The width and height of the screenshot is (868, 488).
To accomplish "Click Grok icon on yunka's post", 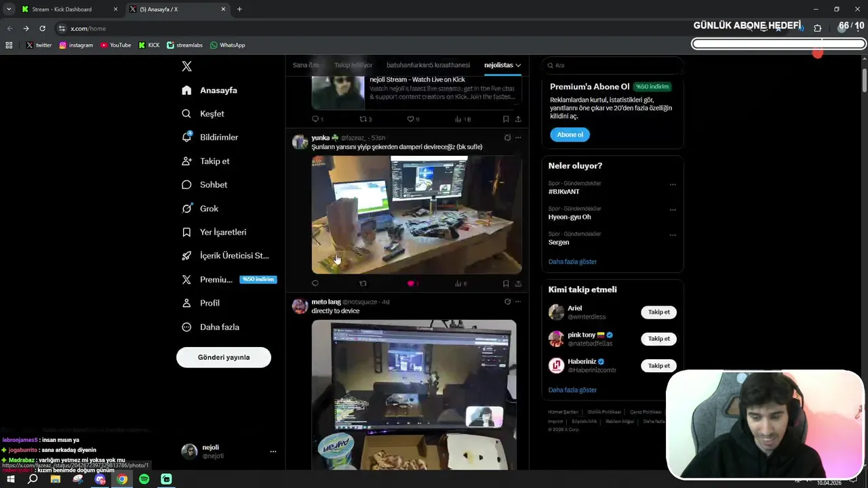I will point(507,138).
